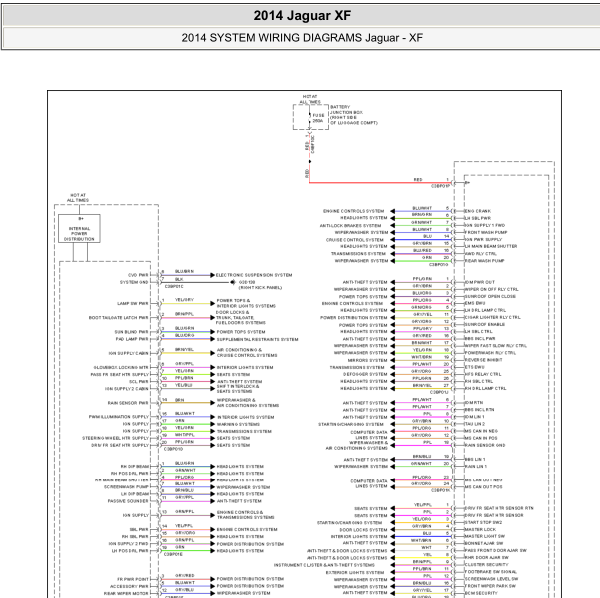Click the 'SCL PWR' pin label
The height and width of the screenshot is (598, 600).
point(139,381)
